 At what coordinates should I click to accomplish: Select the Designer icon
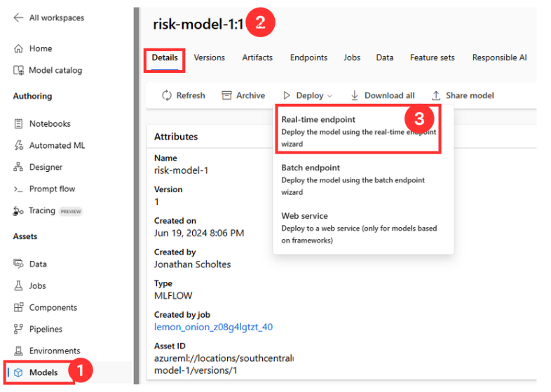19,168
